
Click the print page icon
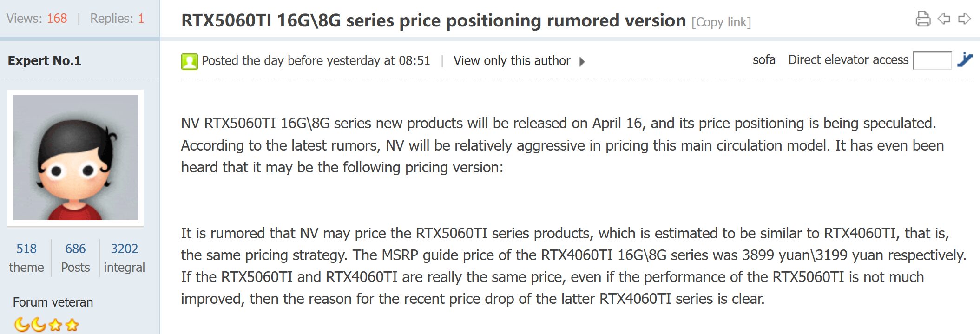click(922, 19)
